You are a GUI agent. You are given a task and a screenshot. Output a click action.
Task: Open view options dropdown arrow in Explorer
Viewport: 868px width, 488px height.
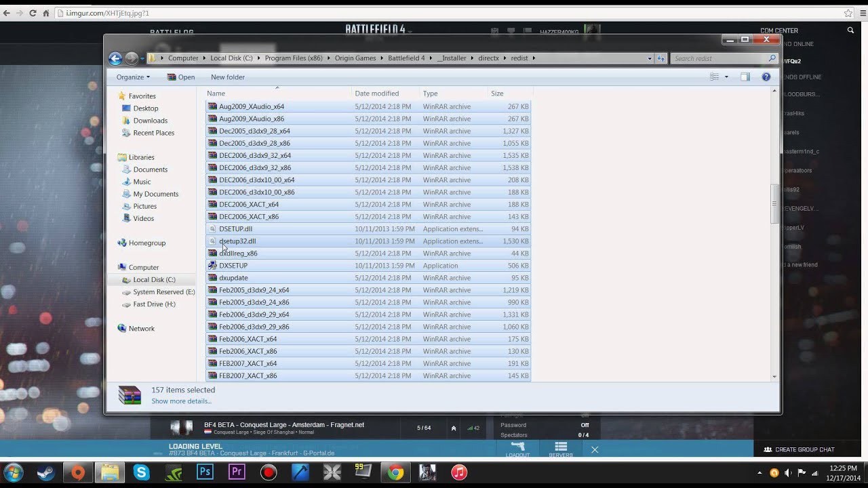(726, 77)
